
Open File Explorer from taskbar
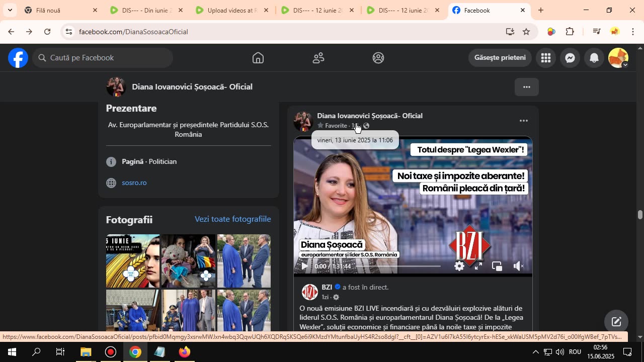pyautogui.click(x=86, y=352)
